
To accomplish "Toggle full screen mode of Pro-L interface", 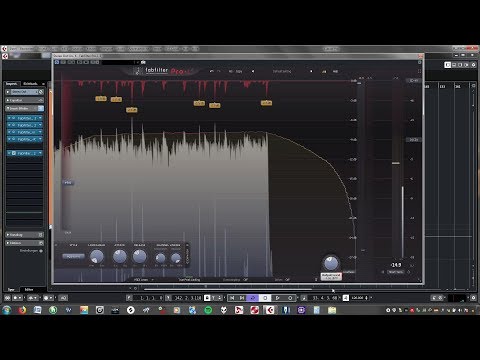I will 419,71.
